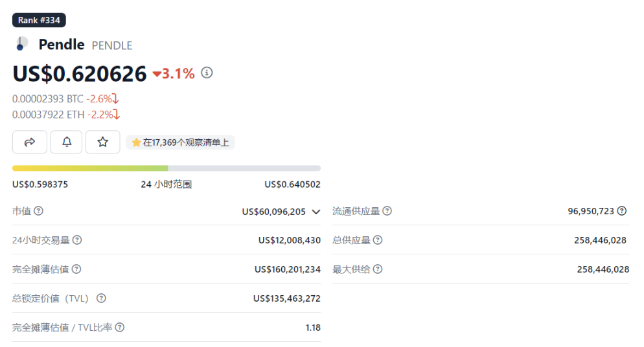The image size is (644, 347).
Task: Toggle the BTC price conversion arrow
Action: pos(115,99)
